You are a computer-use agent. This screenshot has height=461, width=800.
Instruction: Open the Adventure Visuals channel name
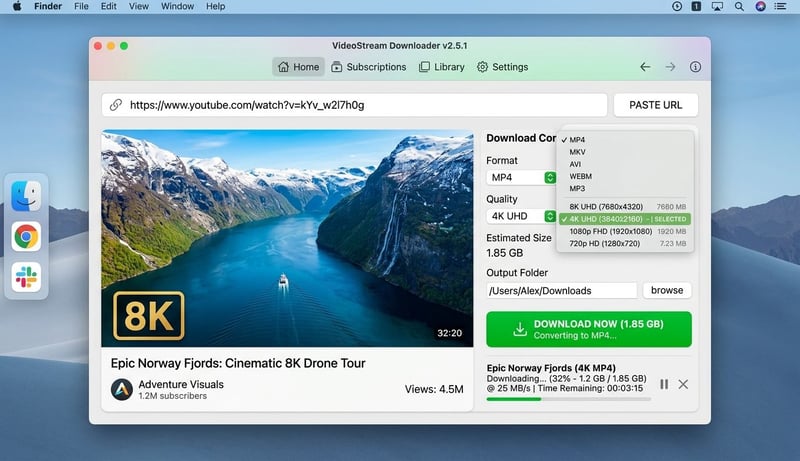pos(181,385)
